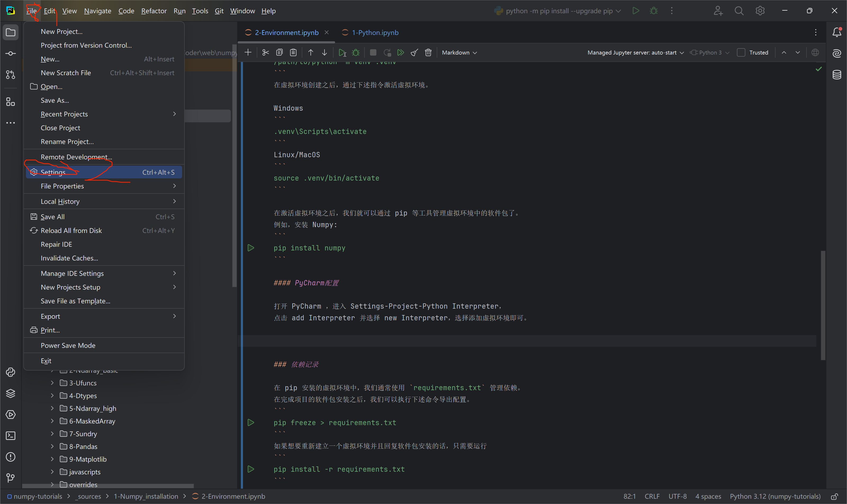Open the Pull Requests sidebar icon

[11, 75]
